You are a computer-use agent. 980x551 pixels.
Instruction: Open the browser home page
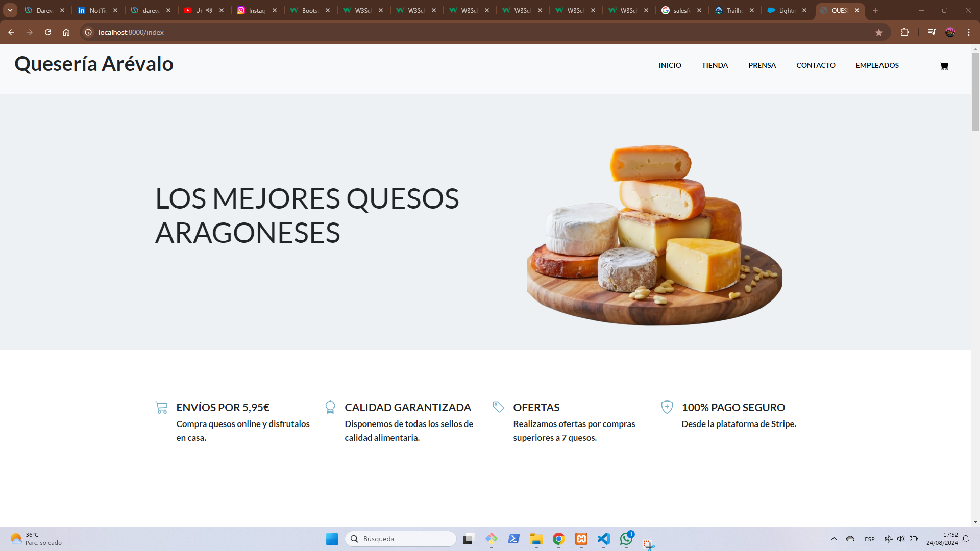[66, 32]
